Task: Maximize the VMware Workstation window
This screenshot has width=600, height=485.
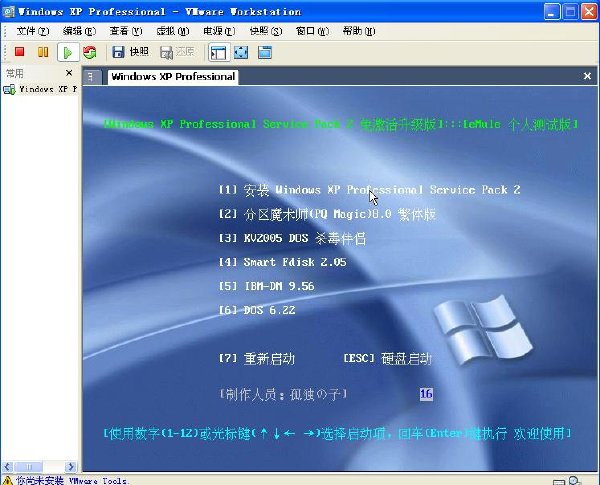Action: click(570, 11)
